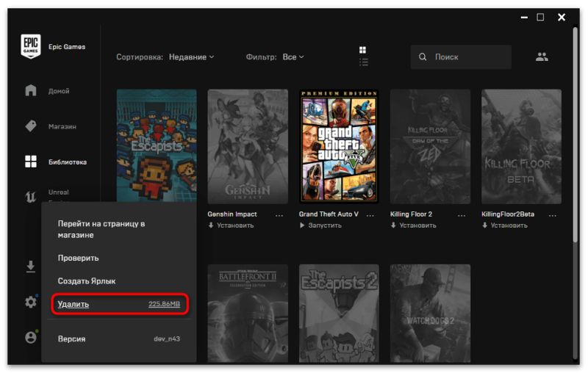
Task: Open the Unreal Engine icon in sidebar
Action: coord(31,196)
